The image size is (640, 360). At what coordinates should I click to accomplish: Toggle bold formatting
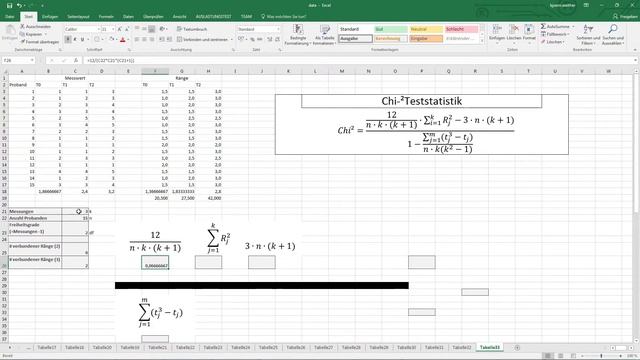(68, 40)
